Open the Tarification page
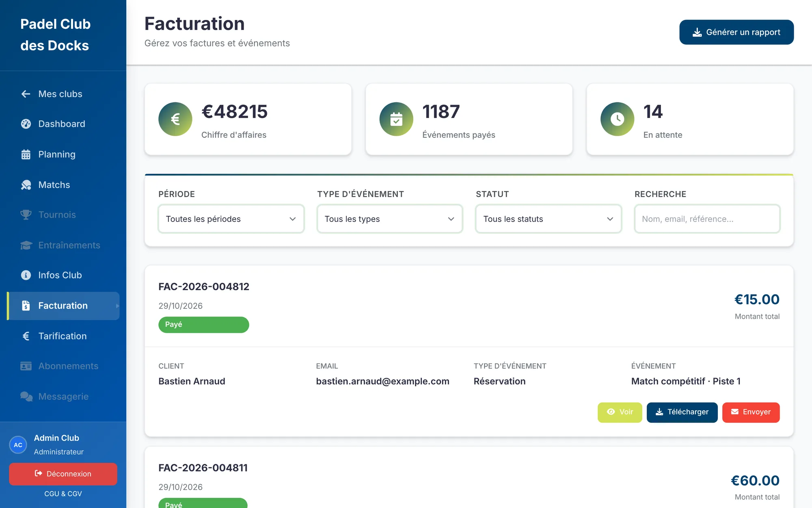The image size is (812, 508). [x=63, y=336]
